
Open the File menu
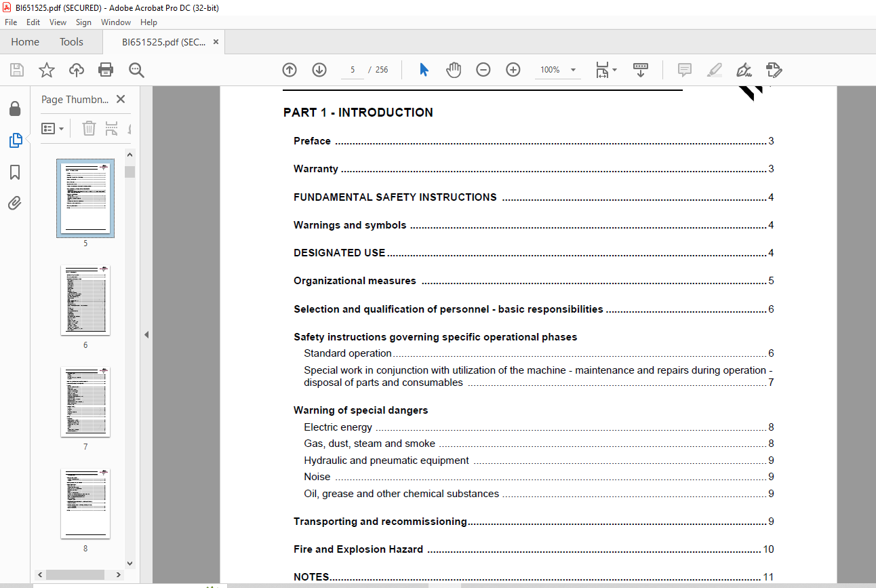[x=11, y=22]
